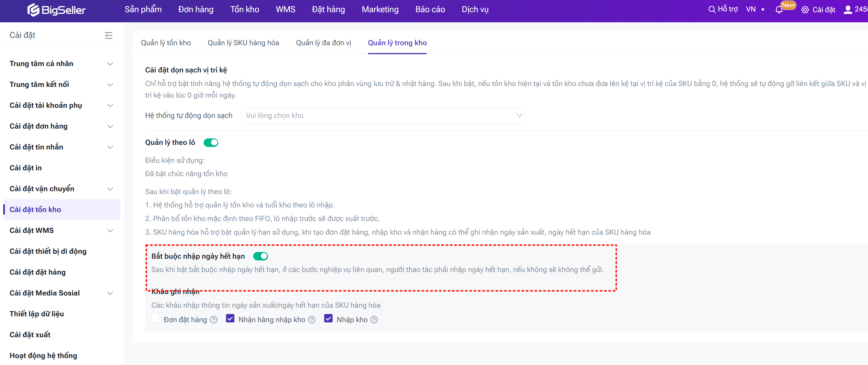Collapse the sidebar using the menu-fold icon
The width and height of the screenshot is (868, 365).
(108, 35)
